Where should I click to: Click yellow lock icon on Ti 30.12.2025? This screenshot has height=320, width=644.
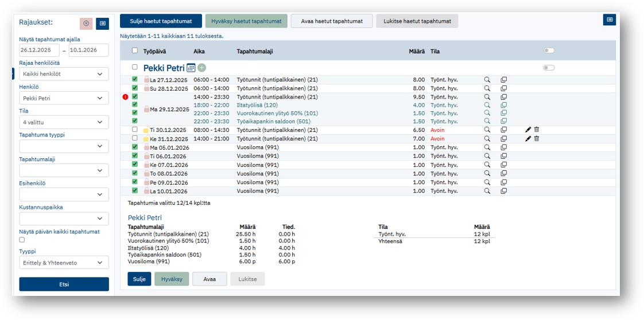coord(146,130)
